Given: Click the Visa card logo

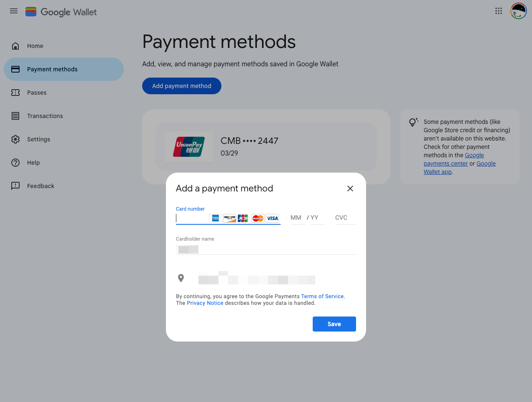Looking at the screenshot, I should click(x=272, y=218).
